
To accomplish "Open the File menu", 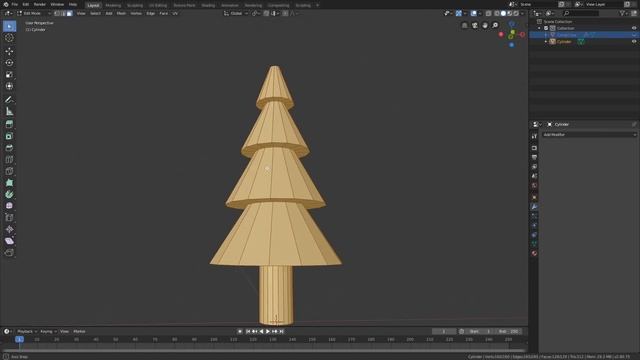I will point(15,4).
